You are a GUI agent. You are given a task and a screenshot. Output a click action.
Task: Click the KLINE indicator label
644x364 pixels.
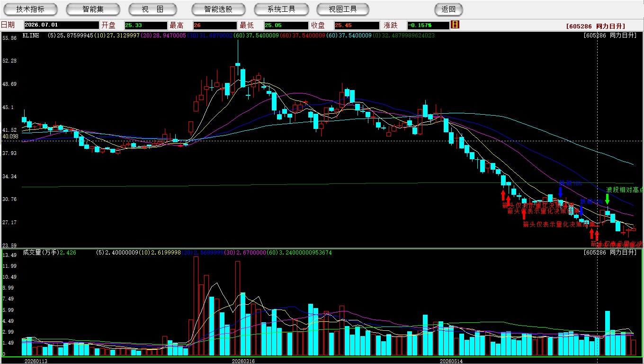click(31, 36)
